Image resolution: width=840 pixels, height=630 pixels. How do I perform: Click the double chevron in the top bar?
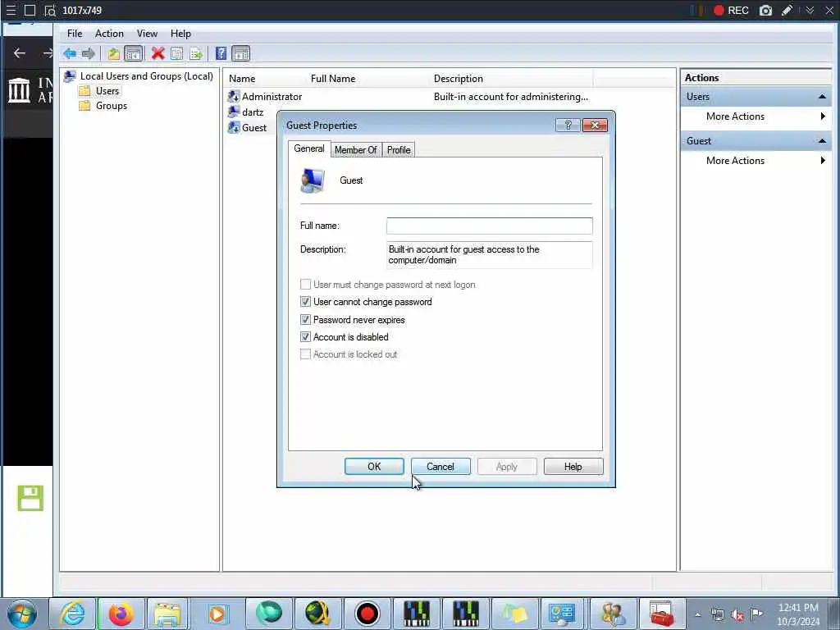(810, 10)
